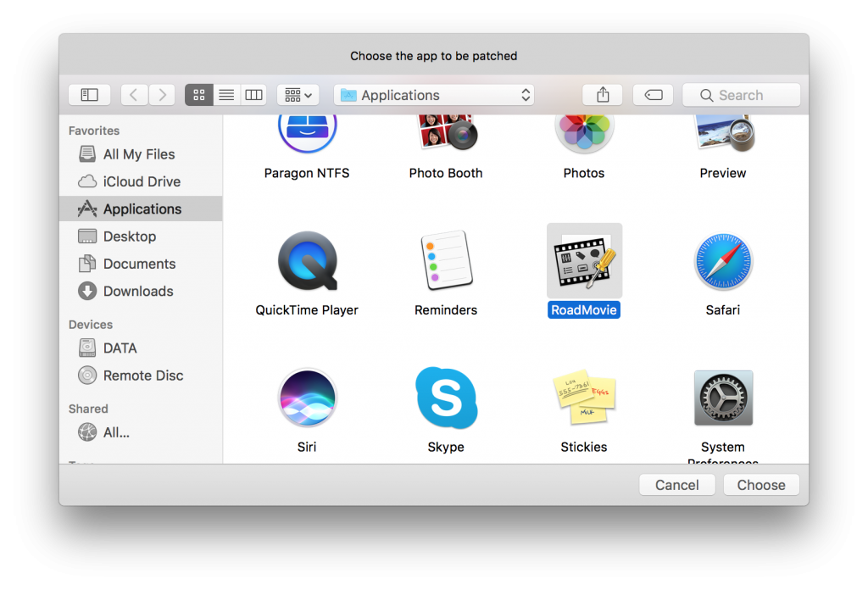Go to Desktop in the sidebar
The height and width of the screenshot is (590, 868).
[x=129, y=237]
